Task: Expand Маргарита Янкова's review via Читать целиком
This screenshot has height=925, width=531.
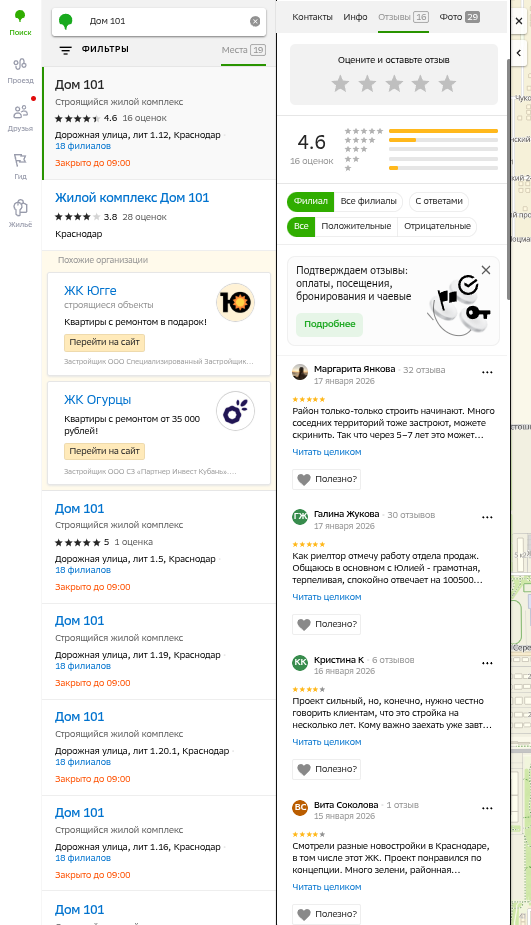Action: (x=327, y=452)
